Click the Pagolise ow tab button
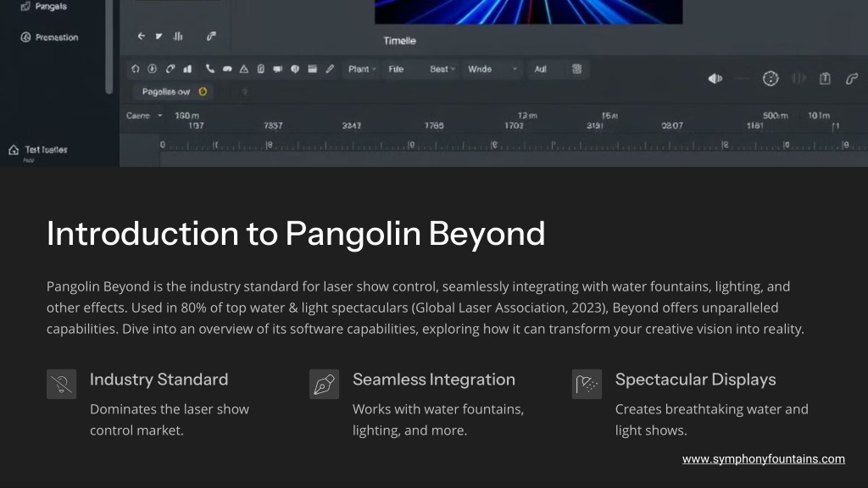Image resolution: width=868 pixels, height=488 pixels. pyautogui.click(x=174, y=91)
